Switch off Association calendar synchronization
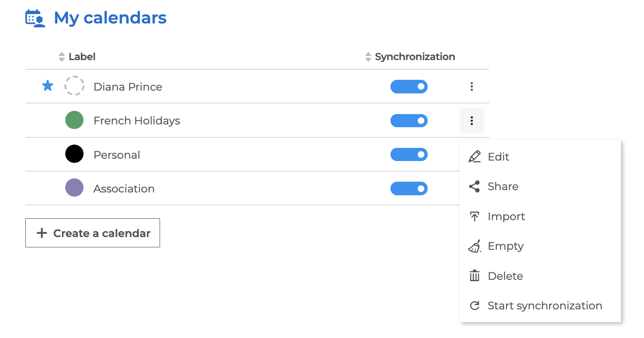 click(x=409, y=189)
